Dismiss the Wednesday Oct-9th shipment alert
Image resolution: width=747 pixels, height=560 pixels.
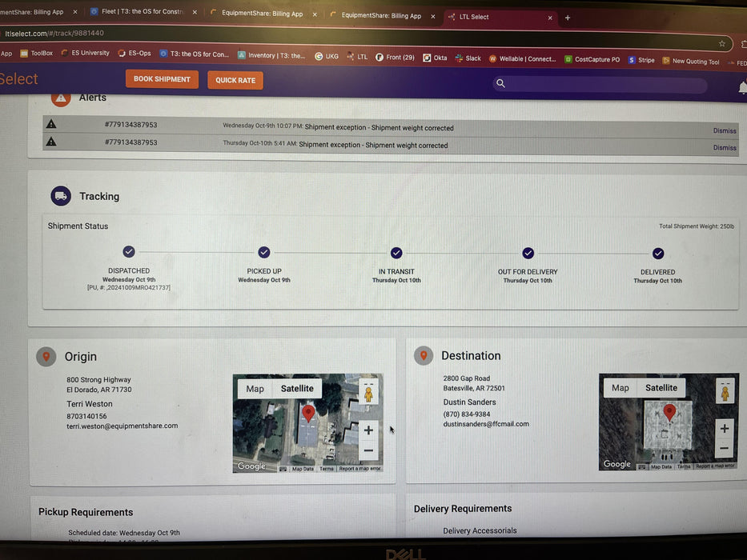725,130
